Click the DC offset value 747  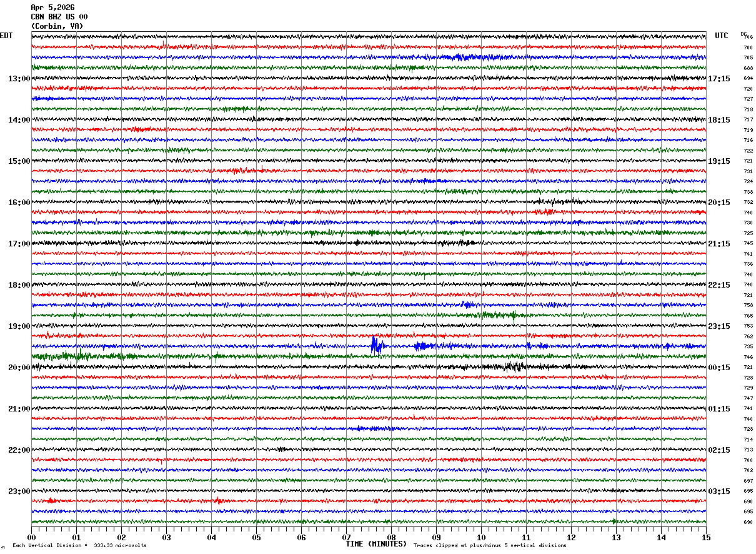click(748, 398)
